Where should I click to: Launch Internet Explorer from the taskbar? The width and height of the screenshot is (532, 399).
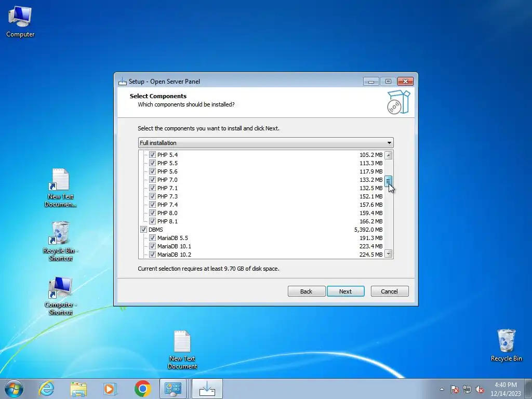click(x=46, y=389)
